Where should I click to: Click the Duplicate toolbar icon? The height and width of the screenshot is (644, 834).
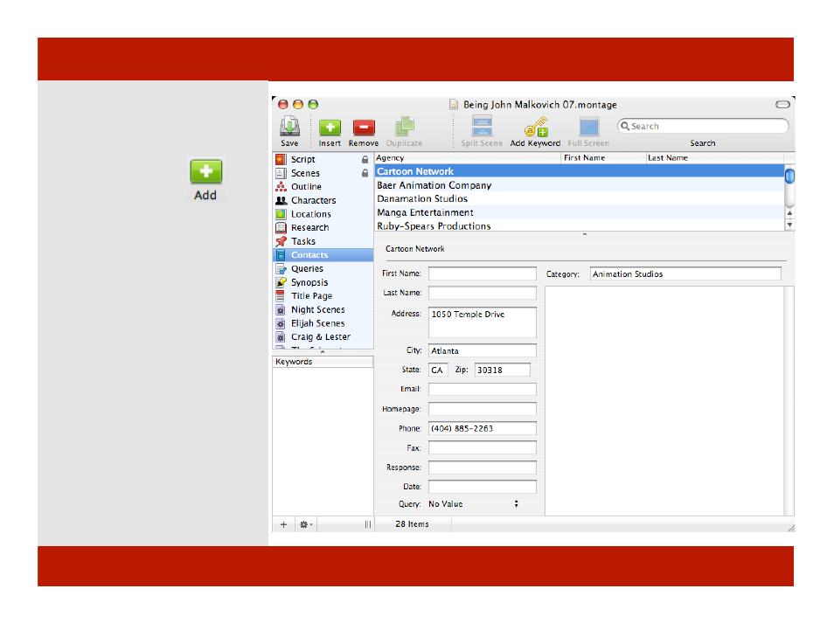404,127
